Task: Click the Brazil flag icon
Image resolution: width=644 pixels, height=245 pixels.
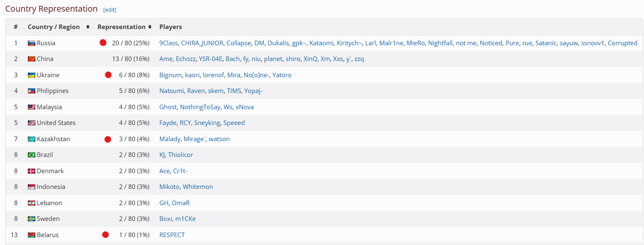Action: [x=32, y=155]
